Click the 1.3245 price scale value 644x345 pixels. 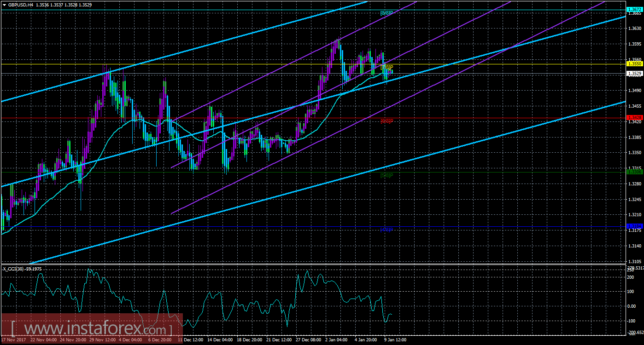tap(634, 199)
